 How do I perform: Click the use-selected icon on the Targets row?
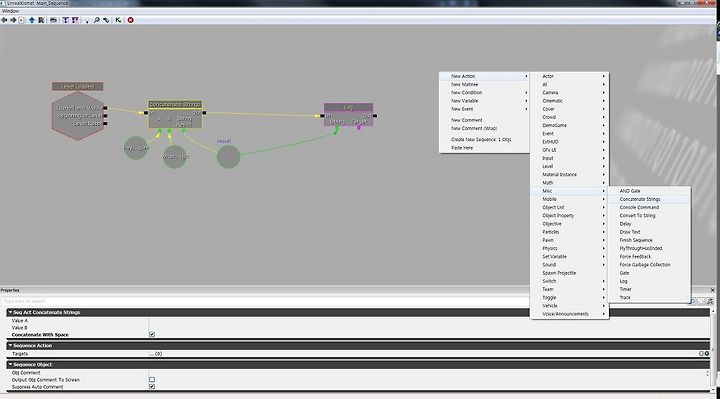pos(707,354)
